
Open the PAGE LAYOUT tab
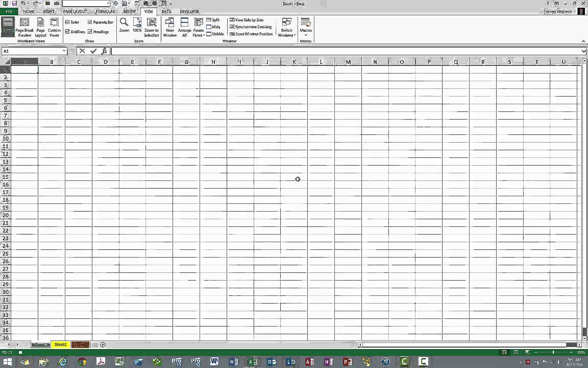pyautogui.click(x=76, y=12)
